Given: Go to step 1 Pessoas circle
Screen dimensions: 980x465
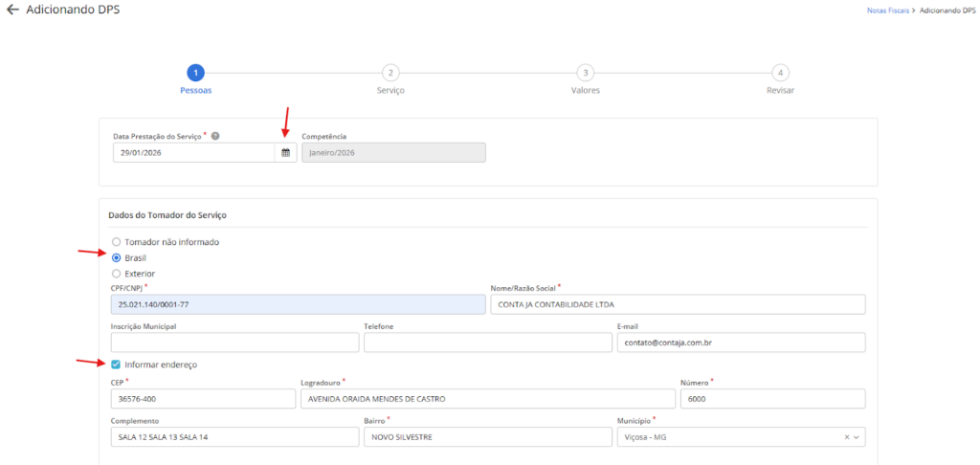Looking at the screenshot, I should (195, 73).
